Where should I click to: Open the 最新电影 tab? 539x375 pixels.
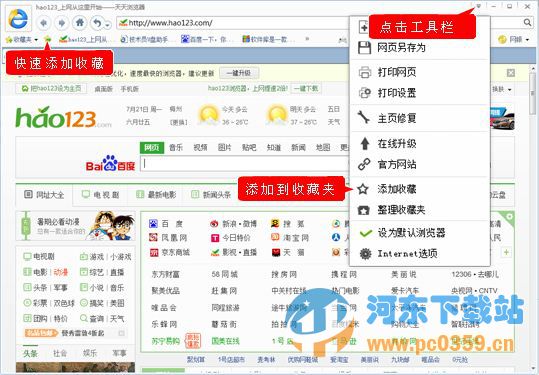click(156, 195)
